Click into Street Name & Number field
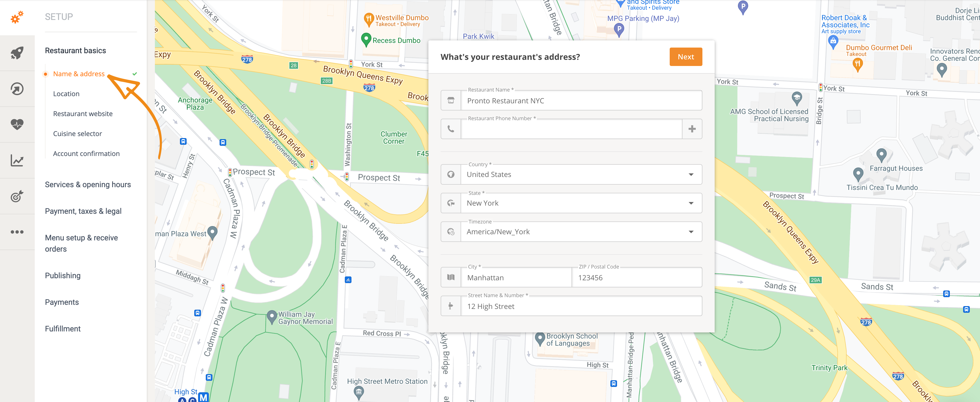Image resolution: width=980 pixels, height=402 pixels. click(x=581, y=306)
